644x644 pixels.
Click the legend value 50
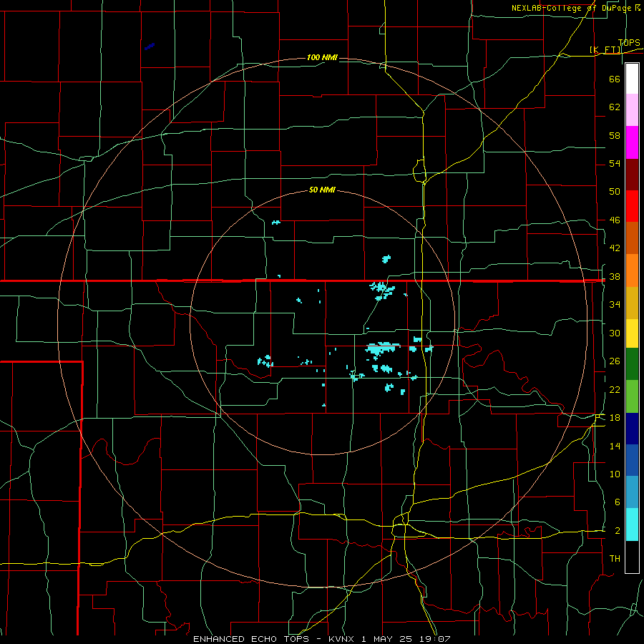coord(615,191)
